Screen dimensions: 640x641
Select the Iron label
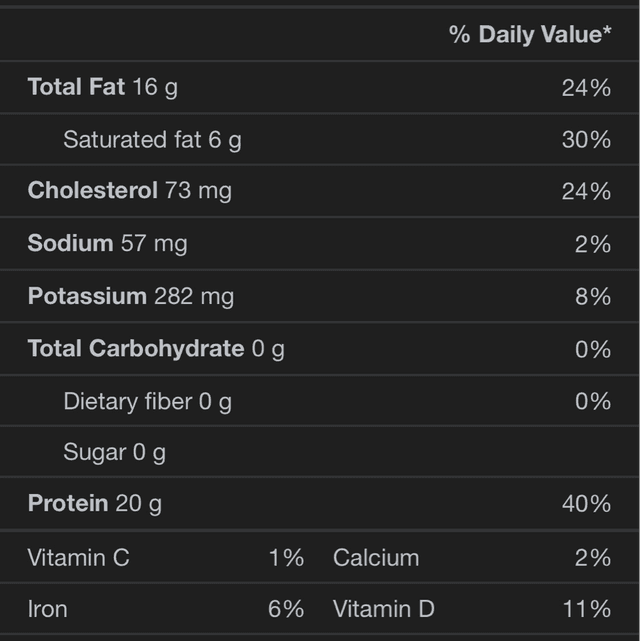(48, 609)
